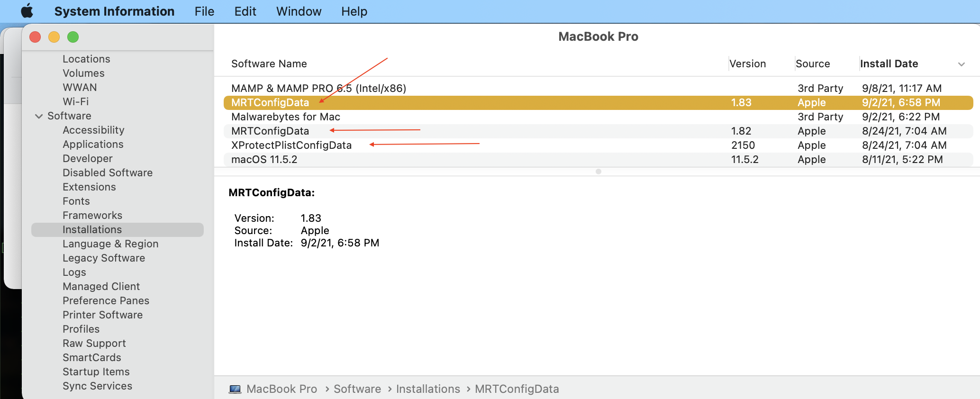
Task: Toggle Install Date sort direction chevron
Action: point(962,64)
